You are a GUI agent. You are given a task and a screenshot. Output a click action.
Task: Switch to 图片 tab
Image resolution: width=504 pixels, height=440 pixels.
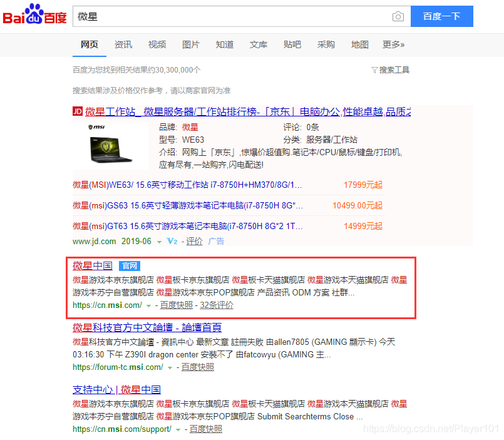[191, 44]
